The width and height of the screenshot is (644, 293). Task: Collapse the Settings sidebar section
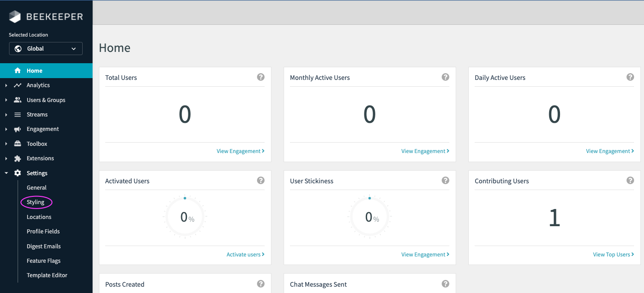pyautogui.click(x=6, y=173)
